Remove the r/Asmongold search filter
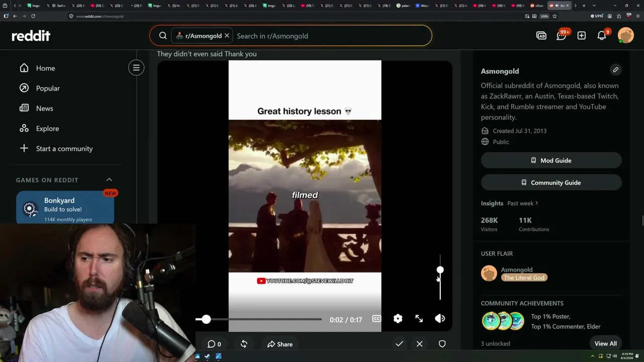Image resolution: width=644 pixels, height=362 pixels. coord(227,36)
